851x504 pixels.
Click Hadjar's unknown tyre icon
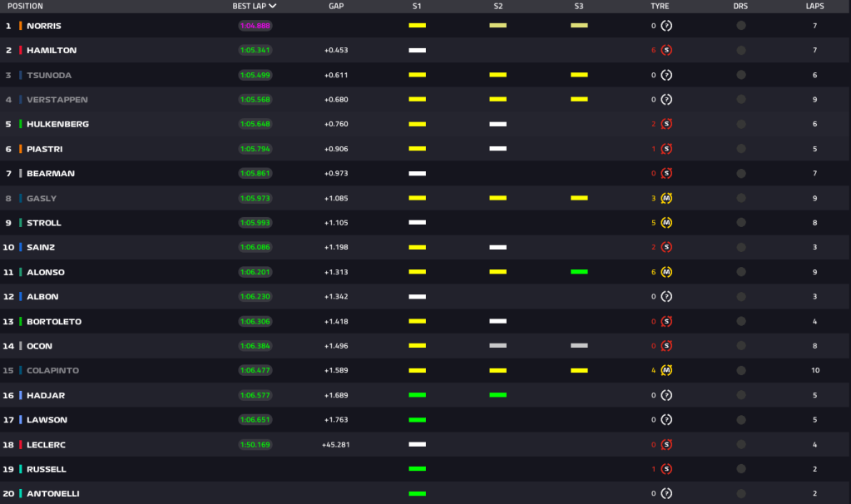[666, 395]
